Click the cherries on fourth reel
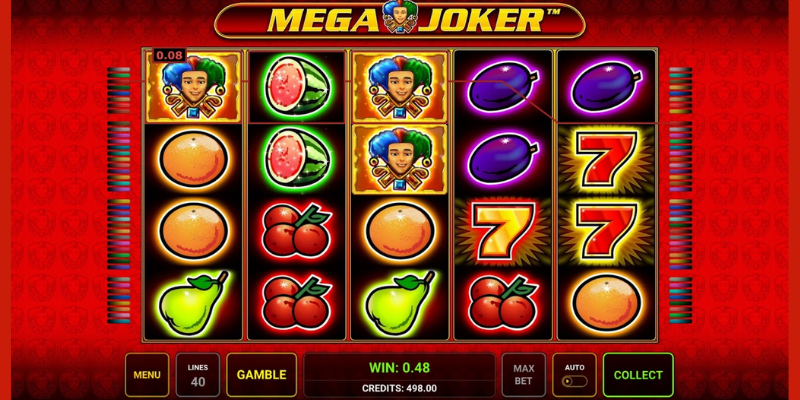 click(503, 302)
